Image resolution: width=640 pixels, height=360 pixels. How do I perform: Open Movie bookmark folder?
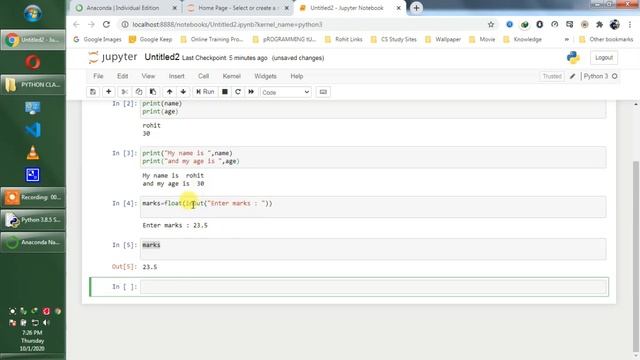point(482,40)
